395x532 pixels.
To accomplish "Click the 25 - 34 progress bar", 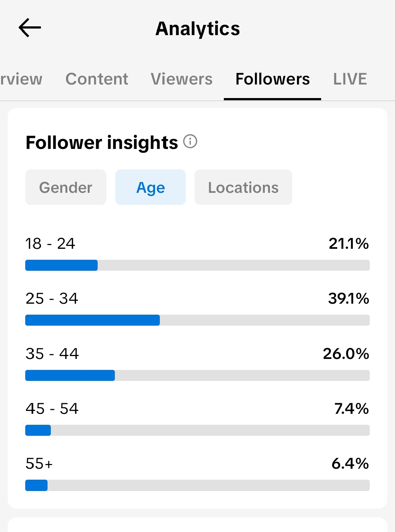I will pos(197,320).
